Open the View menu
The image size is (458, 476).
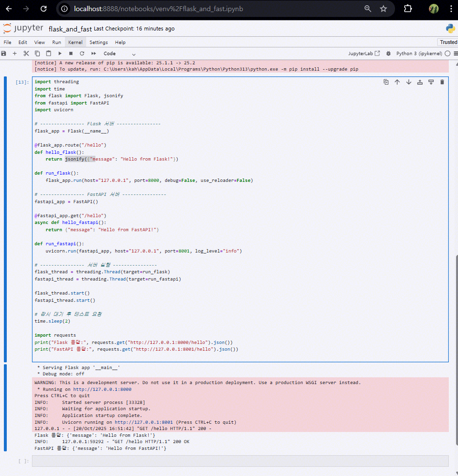(x=40, y=42)
